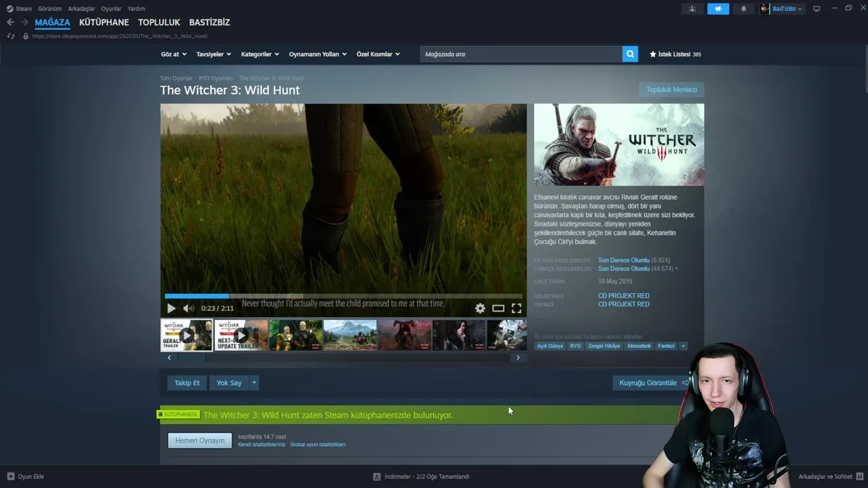Click Takip Et button
868x488 pixels.
click(187, 383)
